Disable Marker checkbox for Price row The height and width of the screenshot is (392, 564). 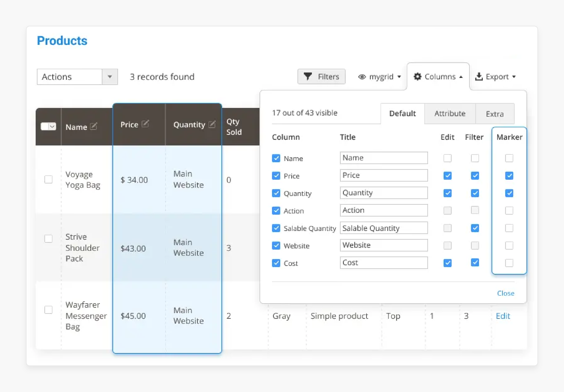pyautogui.click(x=509, y=176)
